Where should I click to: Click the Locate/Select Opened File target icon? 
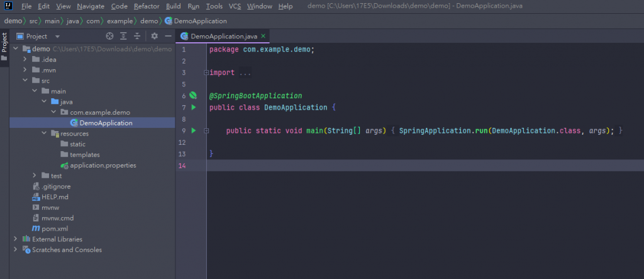109,36
